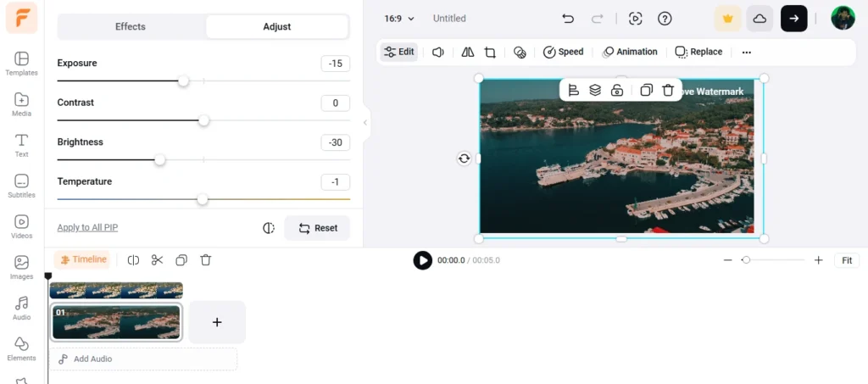Screen dimensions: 868x384
Task: Open the Audio sidebar panel
Action: coord(21,309)
